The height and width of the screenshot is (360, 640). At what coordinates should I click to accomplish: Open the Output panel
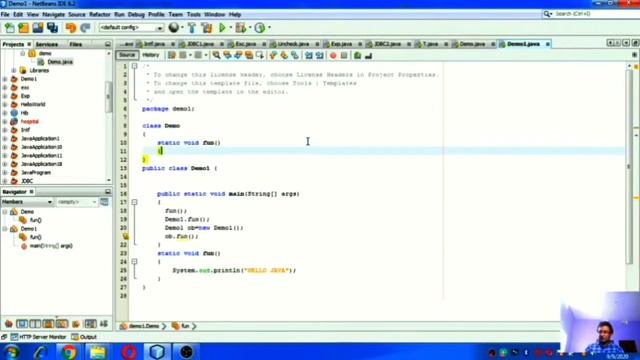click(x=84, y=337)
